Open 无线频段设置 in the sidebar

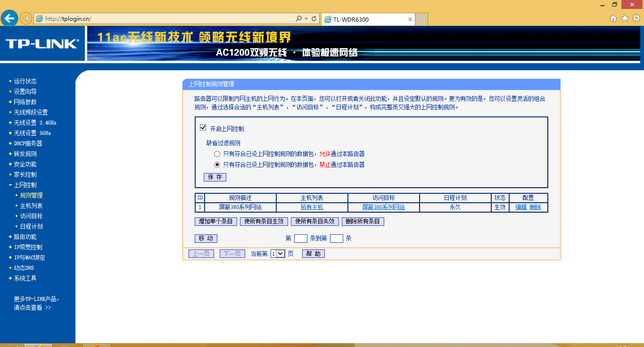(31, 112)
